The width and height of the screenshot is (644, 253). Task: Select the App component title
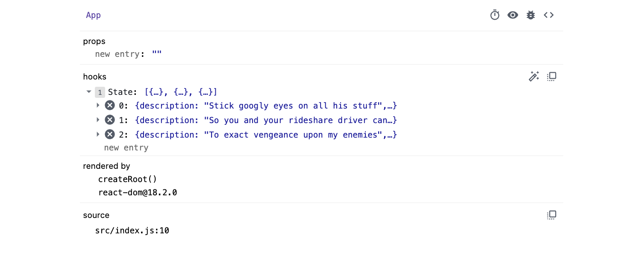tap(93, 15)
